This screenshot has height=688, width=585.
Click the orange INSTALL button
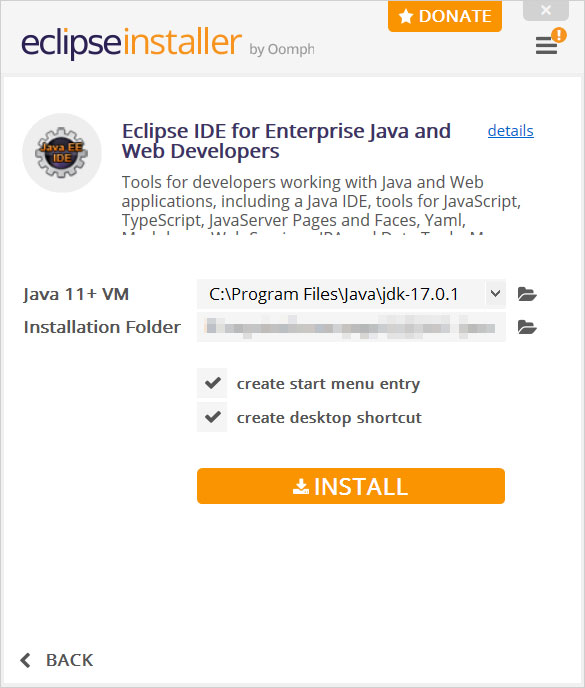(x=351, y=486)
